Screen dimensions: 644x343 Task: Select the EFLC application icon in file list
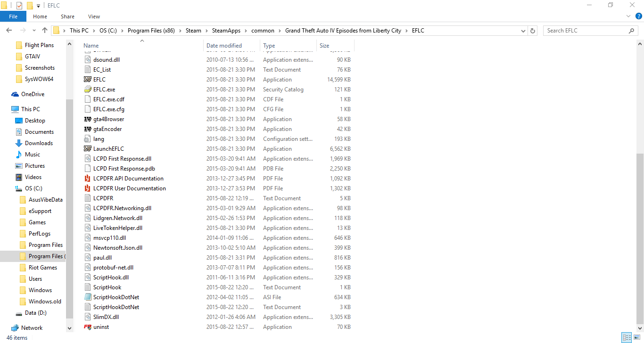[x=87, y=80]
